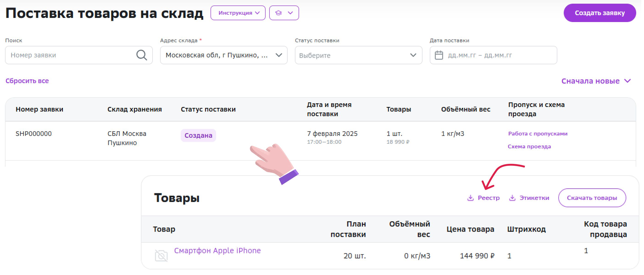Click the missing product photo placeholder
This screenshot has height=275, width=644.
point(161,255)
